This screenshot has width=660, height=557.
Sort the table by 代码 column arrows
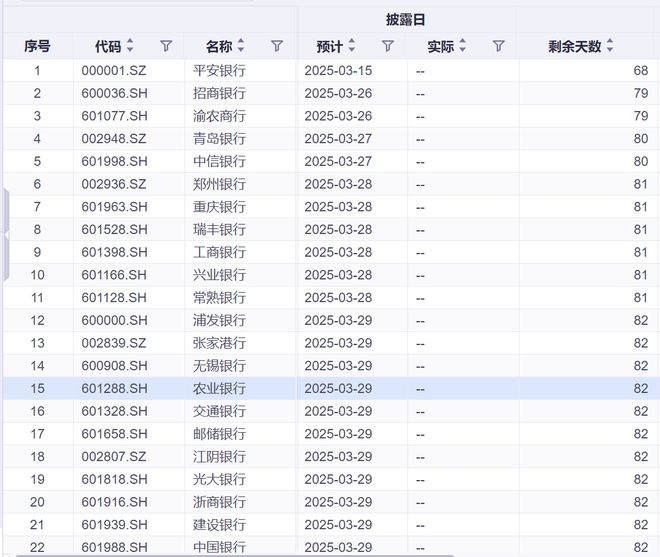[130, 45]
